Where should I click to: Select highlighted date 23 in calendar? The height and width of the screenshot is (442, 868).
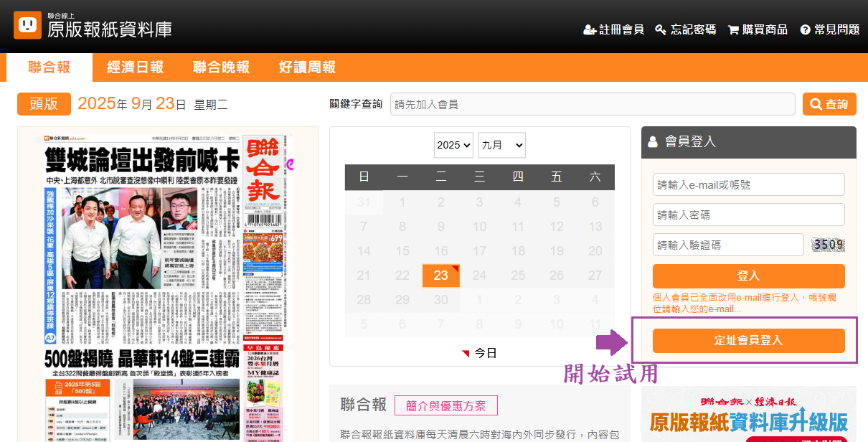441,276
